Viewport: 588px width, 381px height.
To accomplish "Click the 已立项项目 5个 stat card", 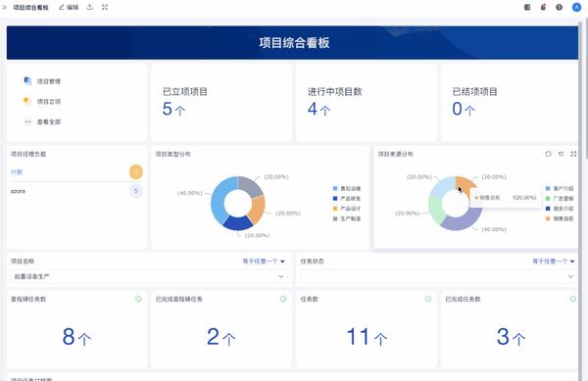I will point(221,102).
